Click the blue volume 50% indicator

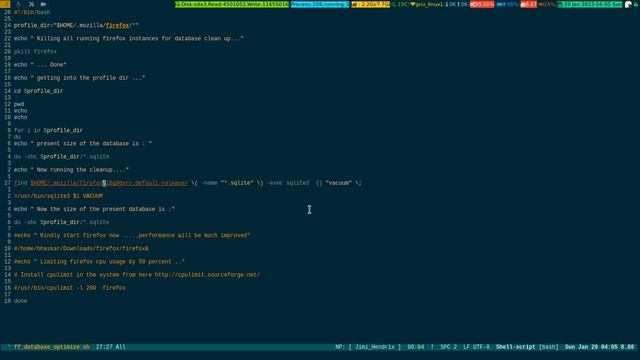[x=507, y=4]
